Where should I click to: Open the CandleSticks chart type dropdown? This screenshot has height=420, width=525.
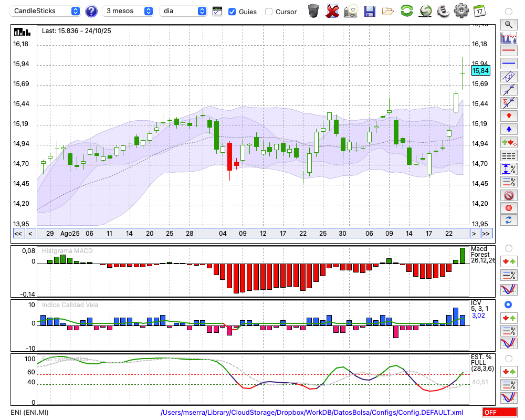[x=46, y=11]
